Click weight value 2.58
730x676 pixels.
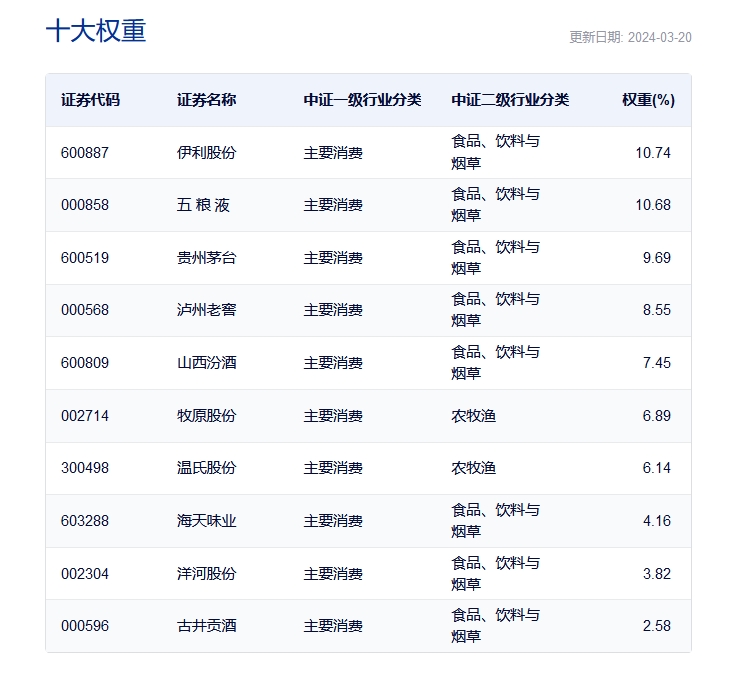tap(656, 626)
